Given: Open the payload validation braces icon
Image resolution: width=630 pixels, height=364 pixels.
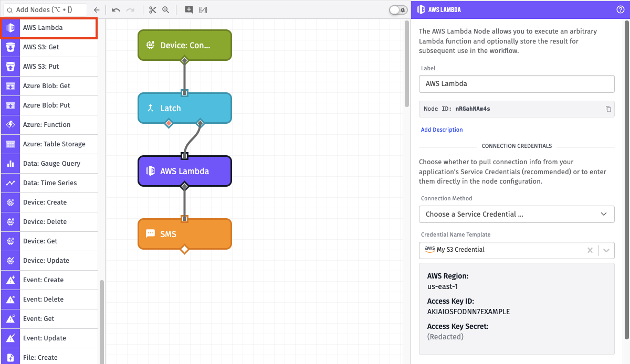Looking at the screenshot, I should (203, 9).
